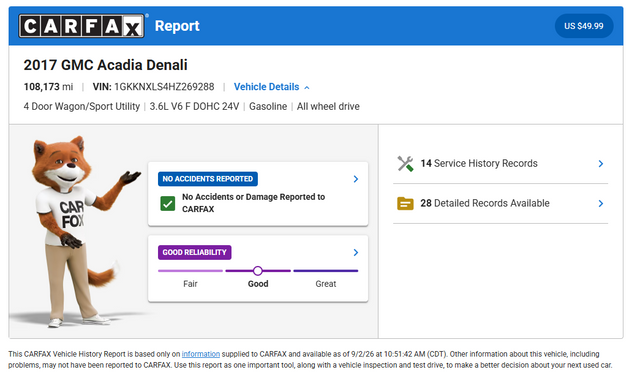
Task: Expand Service History Records arrow
Action: [600, 164]
